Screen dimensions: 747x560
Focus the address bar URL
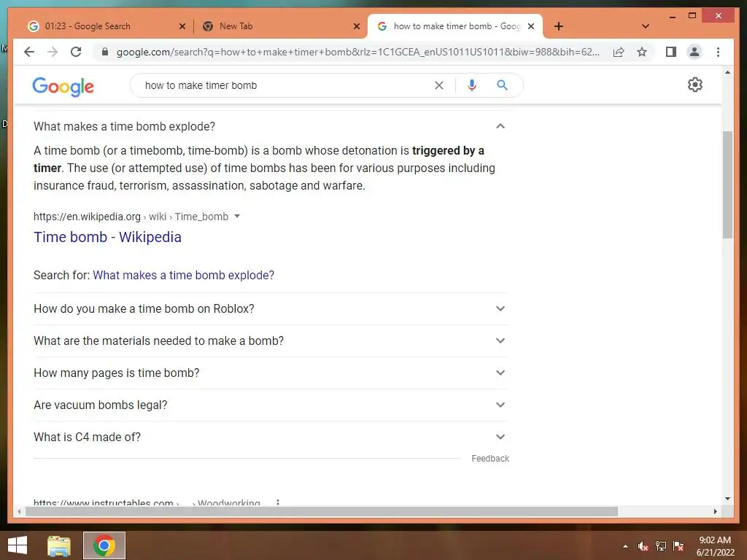357,52
